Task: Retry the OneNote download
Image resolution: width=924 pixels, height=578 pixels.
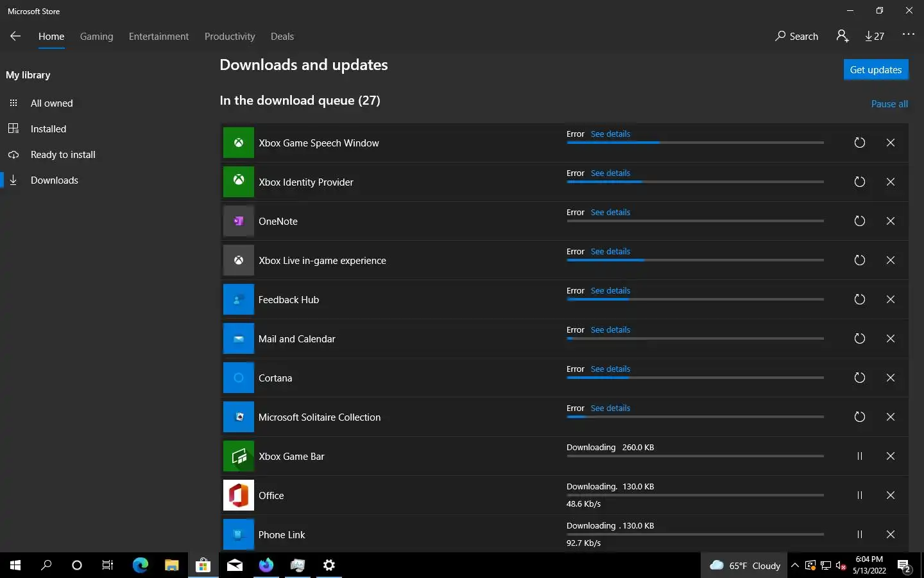Action: coord(860,221)
